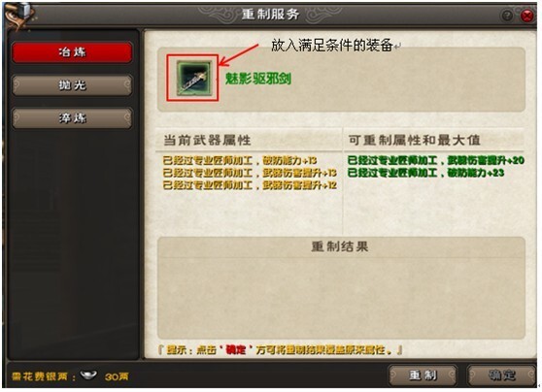The width and height of the screenshot is (542, 392).
Task: Switch to the 淬炼 tab
Action: pyautogui.click(x=72, y=118)
